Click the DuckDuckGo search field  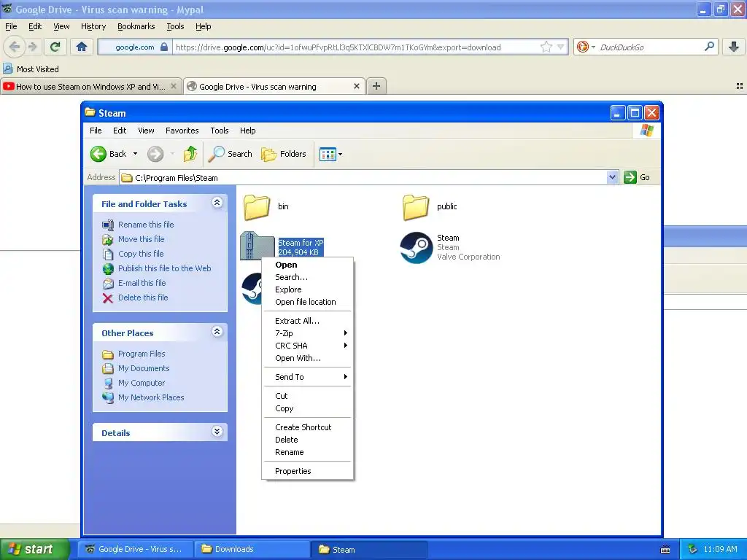tap(650, 47)
